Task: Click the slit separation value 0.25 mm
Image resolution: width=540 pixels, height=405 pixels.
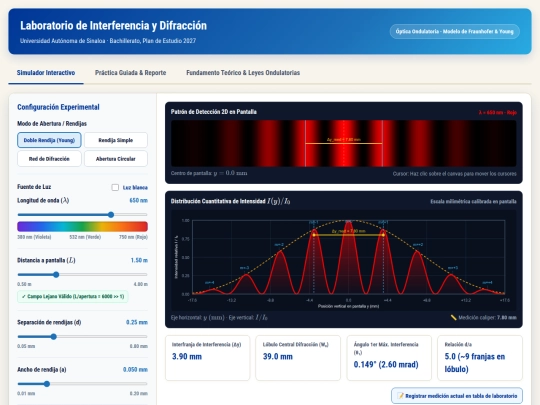Action: (137, 322)
